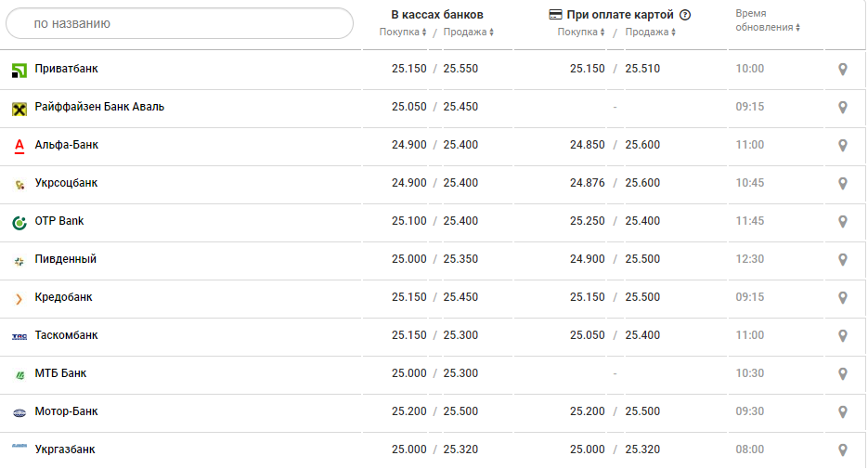The height and width of the screenshot is (469, 868).
Task: Open the map marker for OTP Bank
Action: (842, 221)
